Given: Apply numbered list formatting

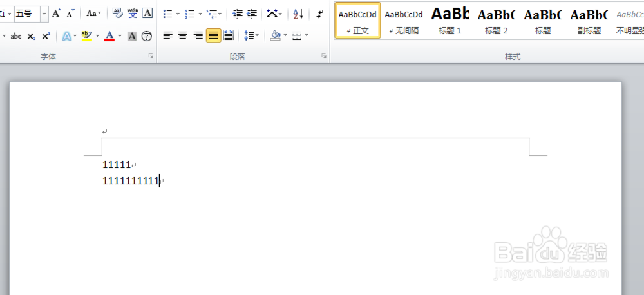Looking at the screenshot, I should 190,14.
